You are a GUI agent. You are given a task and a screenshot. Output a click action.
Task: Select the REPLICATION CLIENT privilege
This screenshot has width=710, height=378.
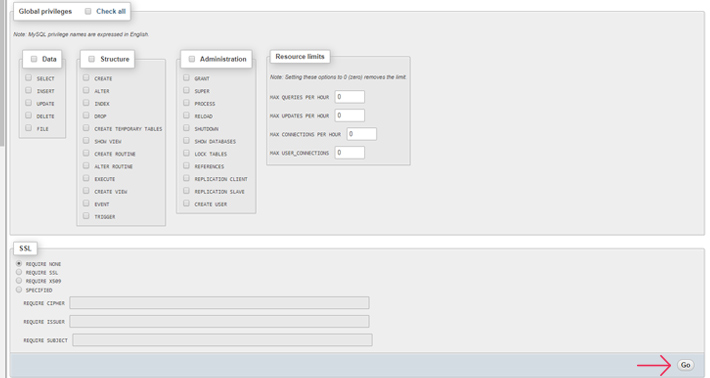186,178
